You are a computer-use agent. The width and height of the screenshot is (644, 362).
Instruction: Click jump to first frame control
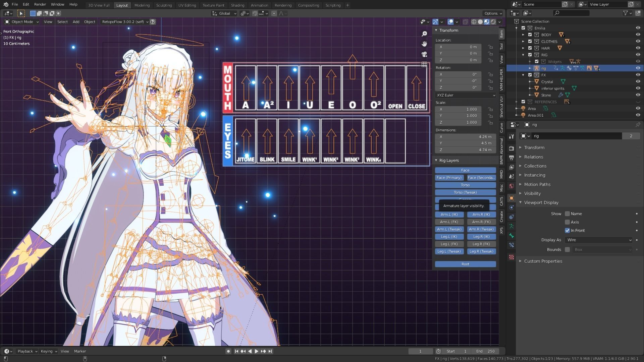click(x=236, y=351)
